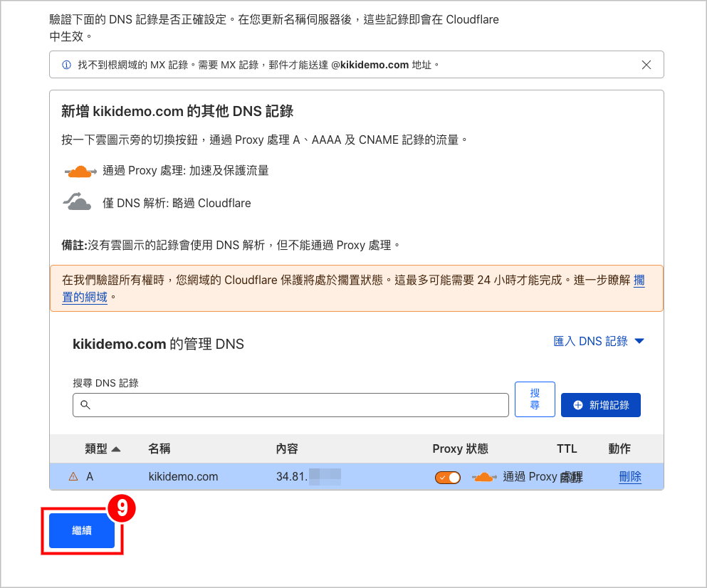Screen dimensions: 707x588
Task: Click the orange proxied cloud legend icon
Action: point(80,172)
